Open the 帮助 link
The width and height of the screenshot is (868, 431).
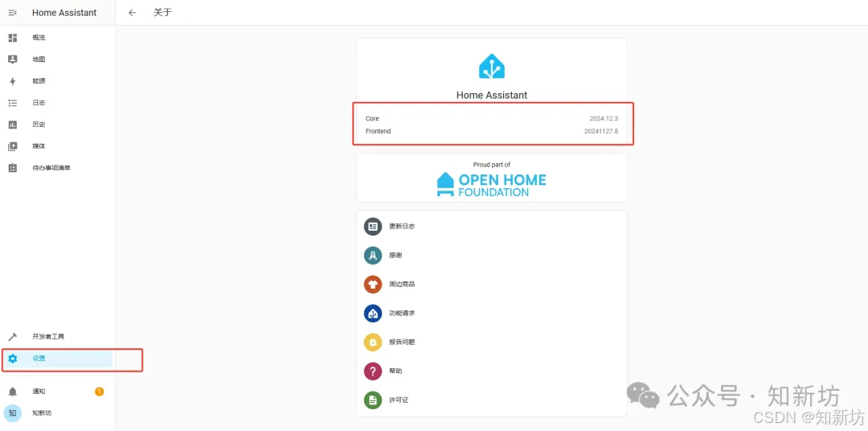[492, 371]
